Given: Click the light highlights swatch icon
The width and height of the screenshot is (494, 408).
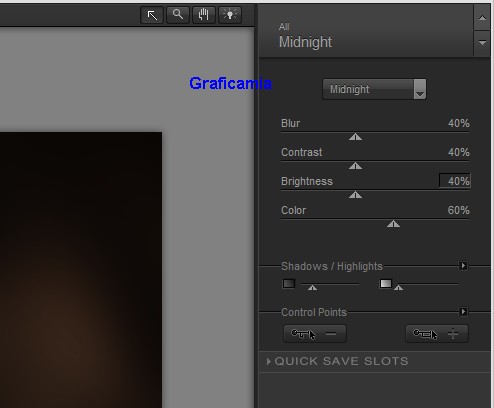Looking at the screenshot, I should pos(386,284).
